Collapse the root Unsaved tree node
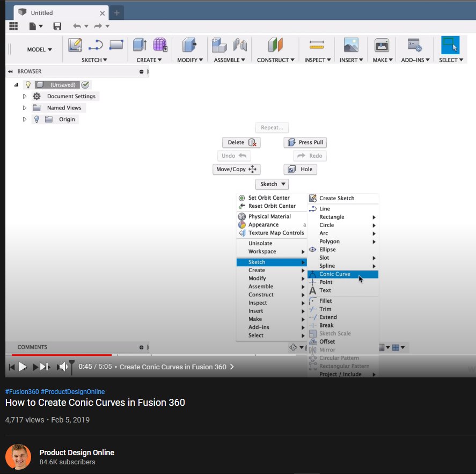This screenshot has width=476, height=474. pyautogui.click(x=16, y=85)
